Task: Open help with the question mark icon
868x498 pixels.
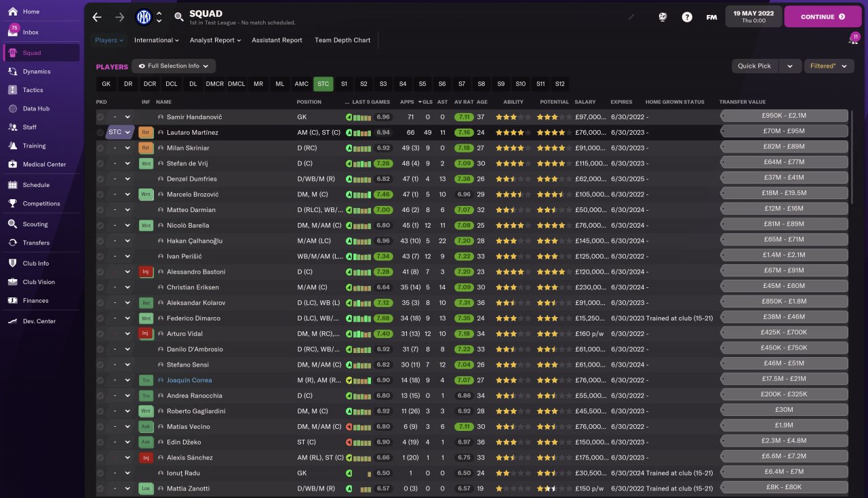Action: (x=687, y=17)
